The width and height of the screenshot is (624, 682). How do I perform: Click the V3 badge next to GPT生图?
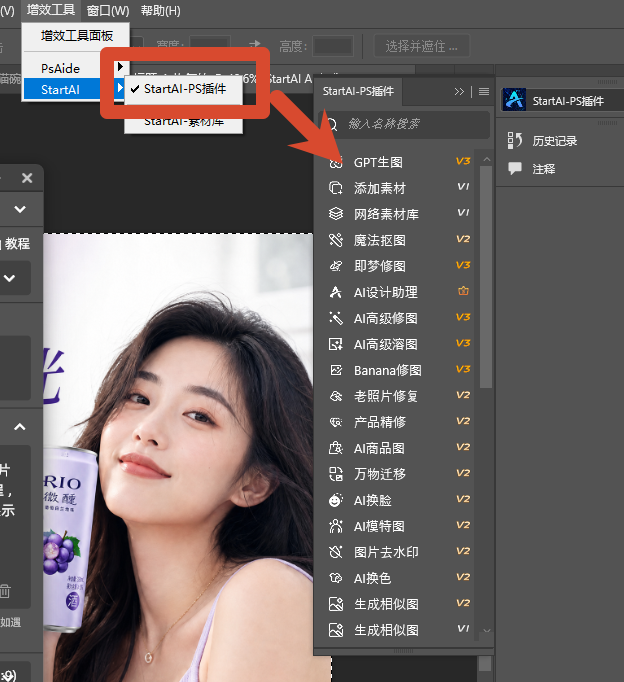point(463,161)
